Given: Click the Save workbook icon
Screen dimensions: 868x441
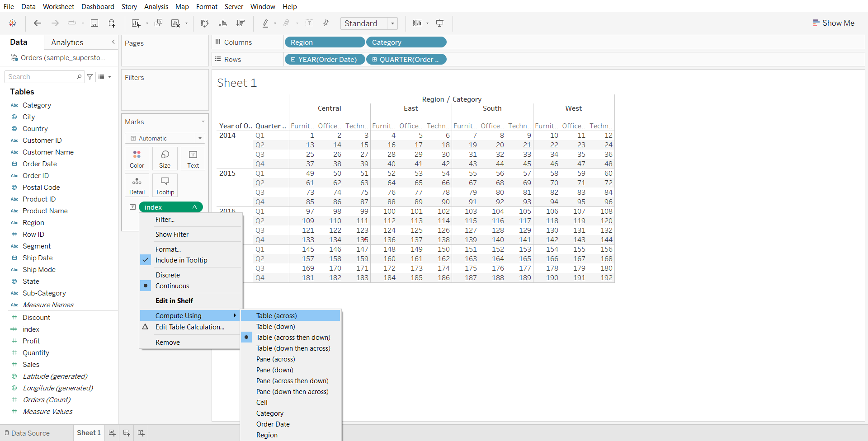Looking at the screenshot, I should pos(94,23).
